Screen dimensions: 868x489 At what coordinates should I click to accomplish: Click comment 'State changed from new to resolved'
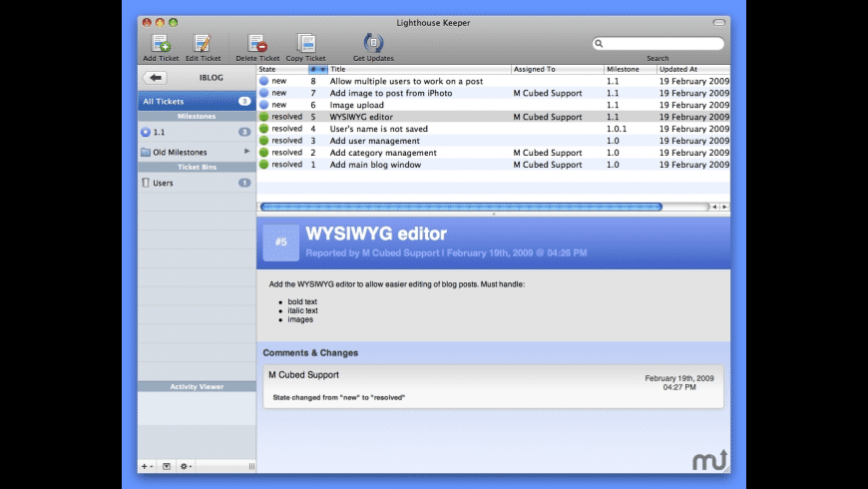(339, 397)
